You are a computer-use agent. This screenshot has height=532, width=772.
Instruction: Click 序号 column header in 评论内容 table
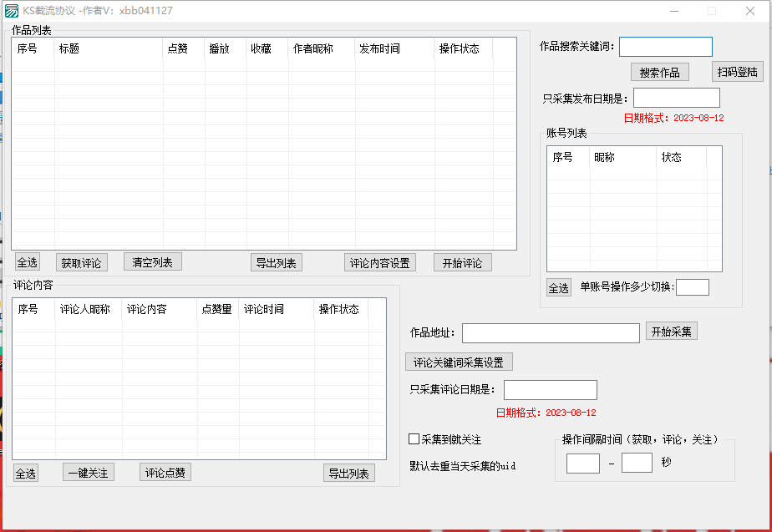34,309
